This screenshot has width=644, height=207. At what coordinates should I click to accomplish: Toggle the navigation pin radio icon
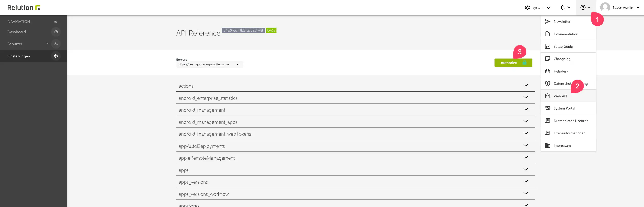(56, 22)
